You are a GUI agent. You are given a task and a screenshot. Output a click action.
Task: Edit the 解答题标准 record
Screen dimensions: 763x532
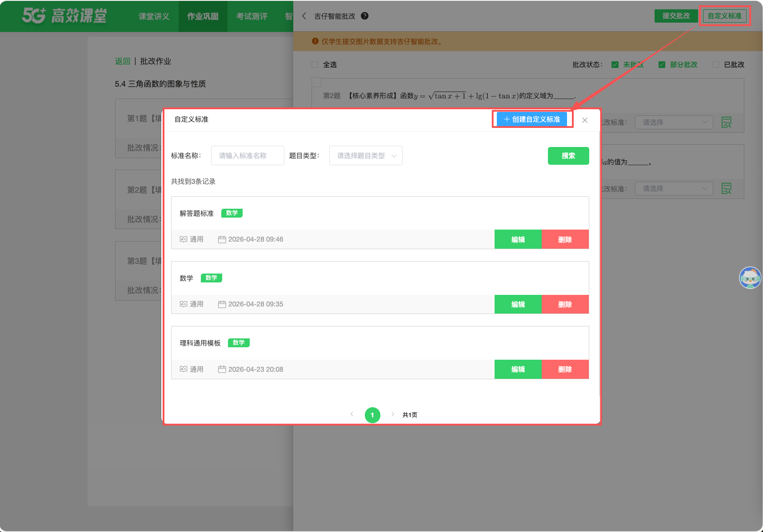518,239
